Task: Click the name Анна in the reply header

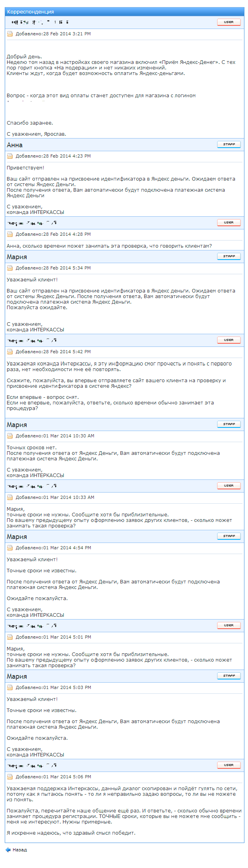Action: pos(15,145)
